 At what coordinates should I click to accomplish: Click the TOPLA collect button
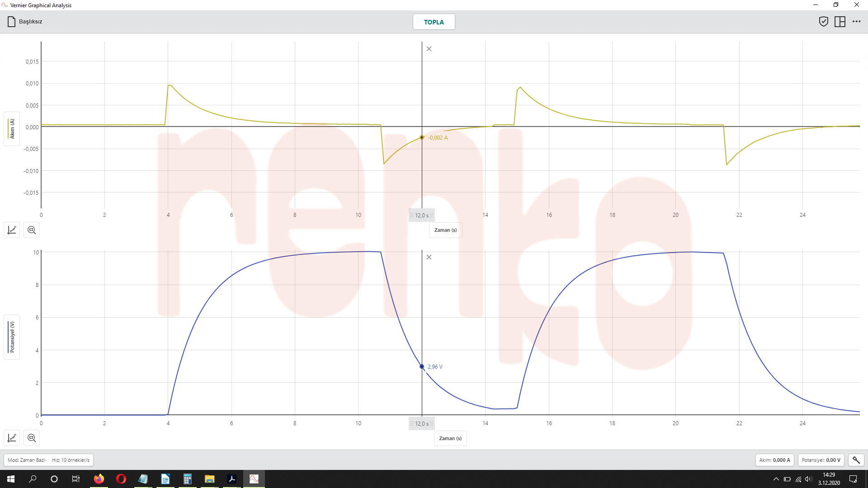point(434,22)
